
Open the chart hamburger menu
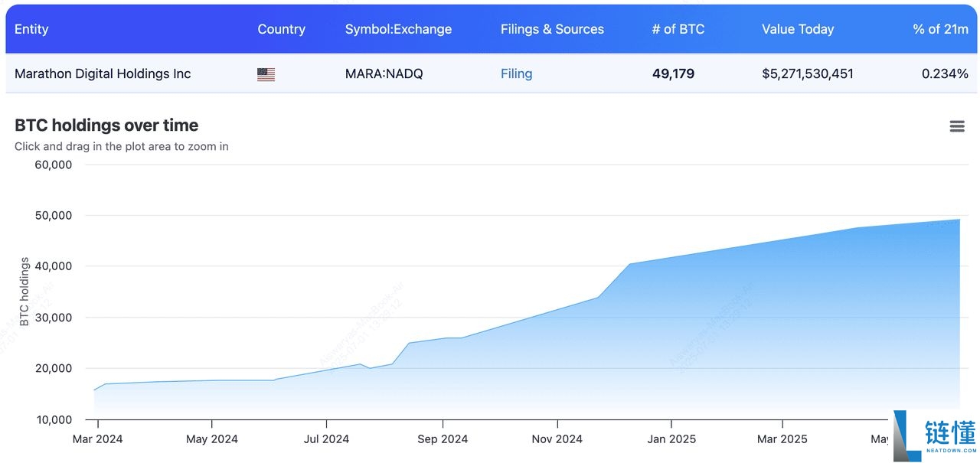(x=956, y=126)
